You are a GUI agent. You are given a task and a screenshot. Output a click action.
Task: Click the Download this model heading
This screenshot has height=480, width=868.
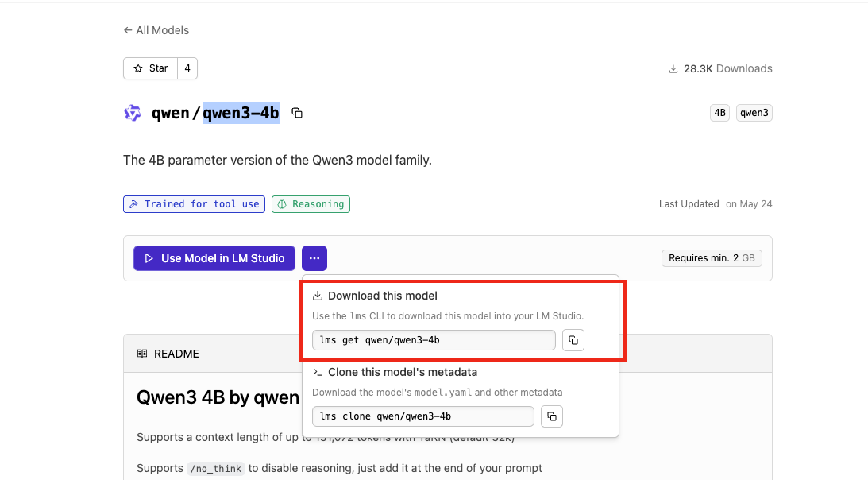(383, 296)
